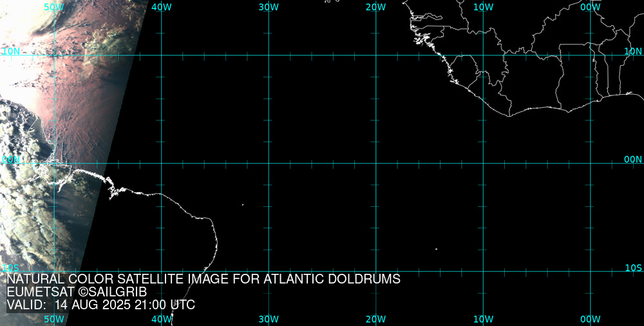Click the '00W' label along the top edge
The width and height of the screenshot is (644, 326).
tap(591, 7)
